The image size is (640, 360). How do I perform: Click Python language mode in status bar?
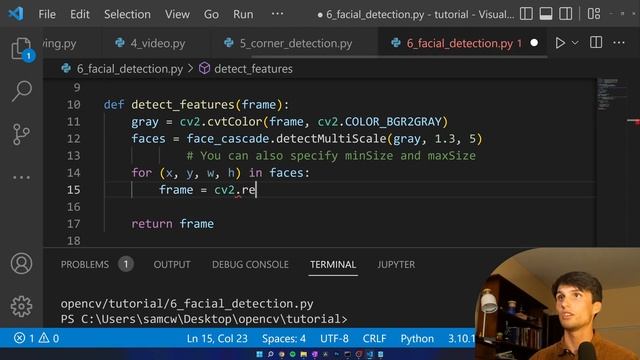[x=417, y=338]
